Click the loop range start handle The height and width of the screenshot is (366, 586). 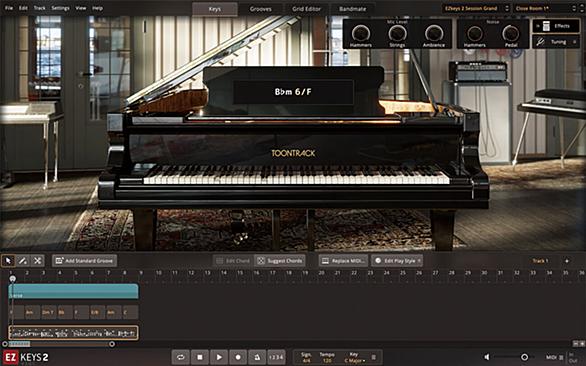(5, 344)
